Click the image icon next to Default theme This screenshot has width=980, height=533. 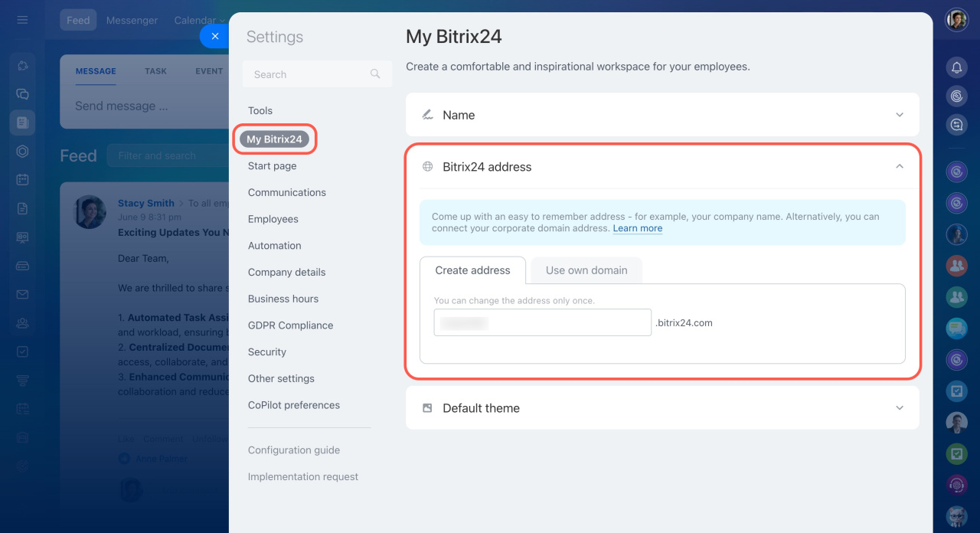427,408
